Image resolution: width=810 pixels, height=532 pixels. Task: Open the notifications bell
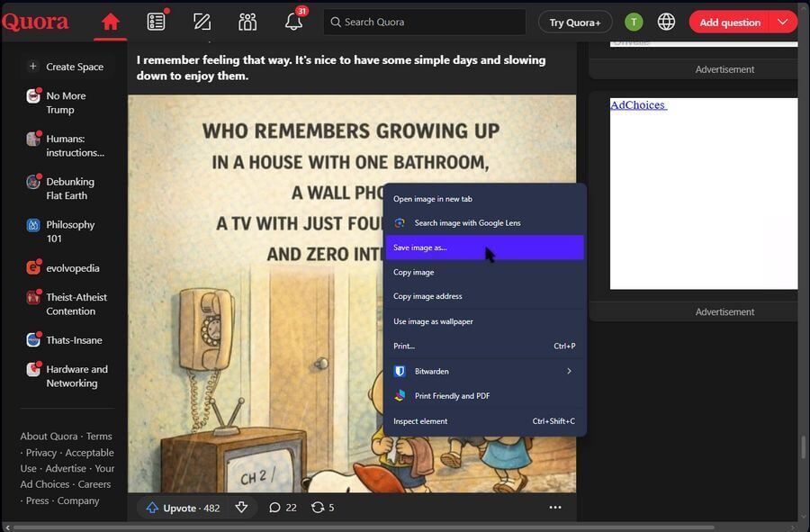click(293, 22)
